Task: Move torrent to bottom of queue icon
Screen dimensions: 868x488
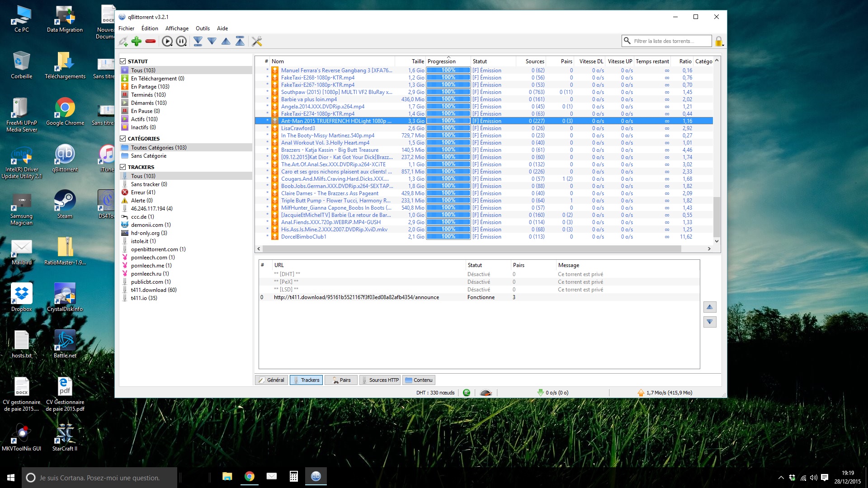Action: click(198, 42)
